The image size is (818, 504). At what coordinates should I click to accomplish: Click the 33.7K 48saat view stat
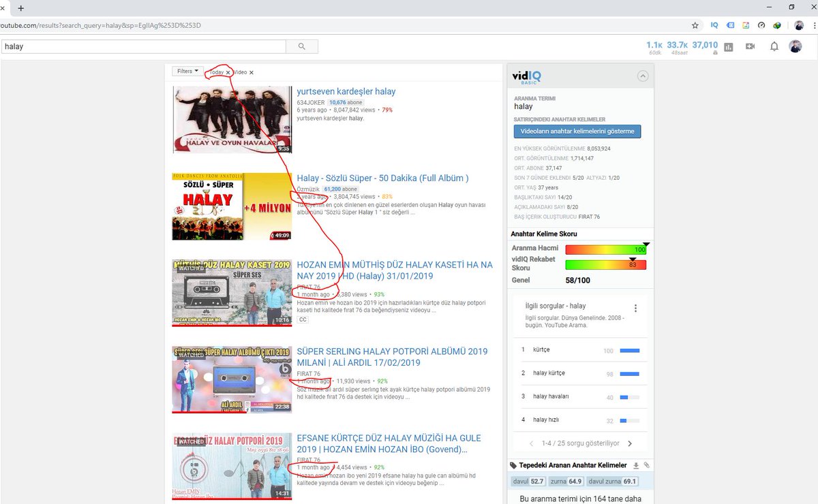pos(678,47)
